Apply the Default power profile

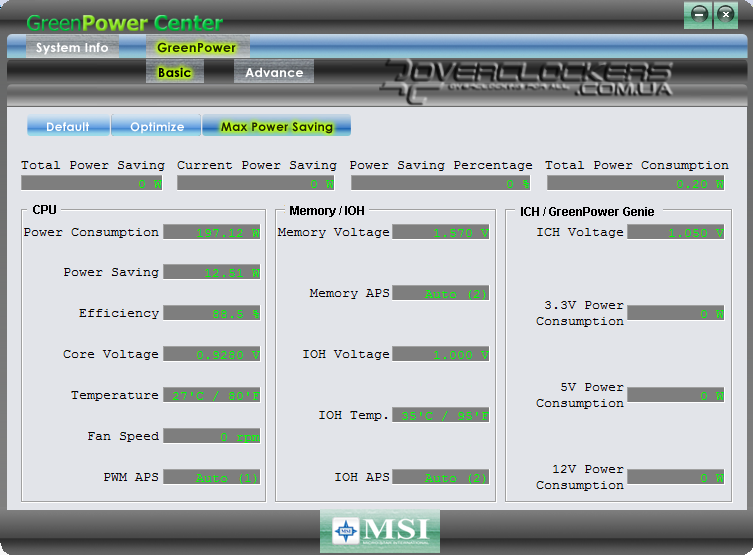(68, 126)
